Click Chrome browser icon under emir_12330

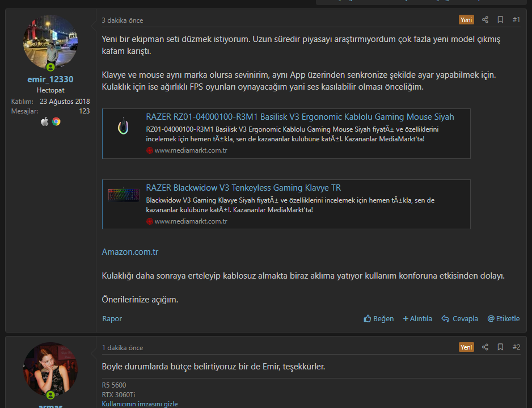click(56, 121)
